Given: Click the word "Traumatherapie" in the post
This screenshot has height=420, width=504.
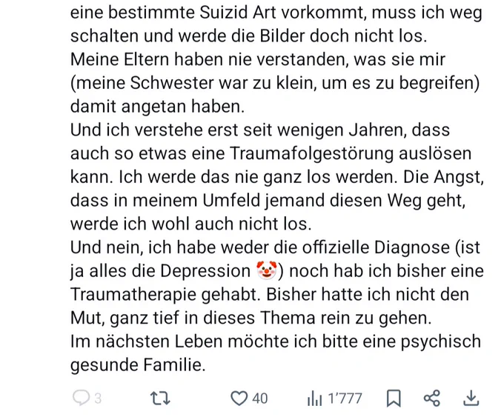Looking at the screenshot, I should [133, 295].
